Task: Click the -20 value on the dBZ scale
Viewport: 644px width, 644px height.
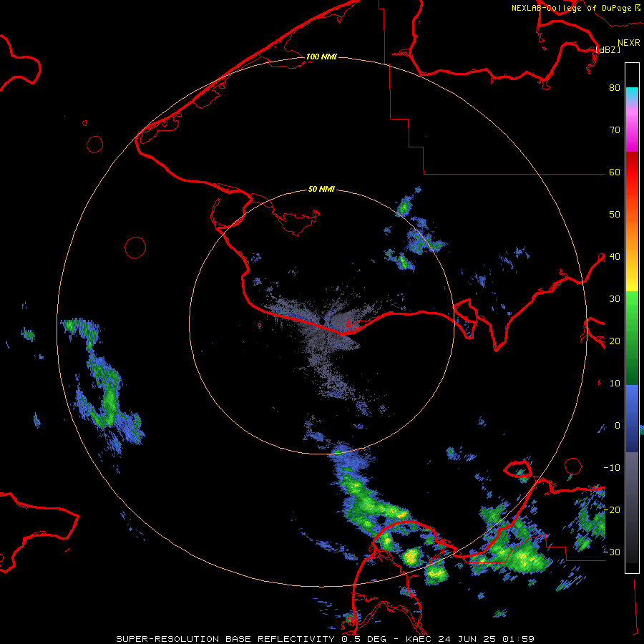Action: pyautogui.click(x=612, y=510)
